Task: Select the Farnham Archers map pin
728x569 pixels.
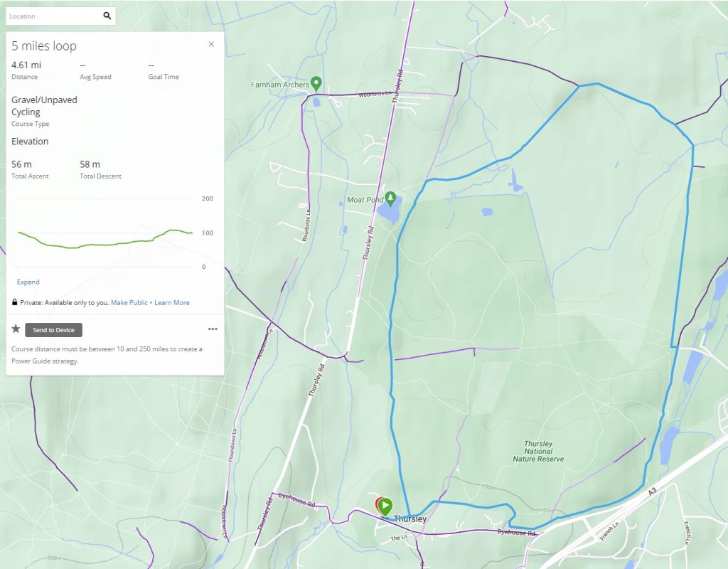Action: point(316,83)
